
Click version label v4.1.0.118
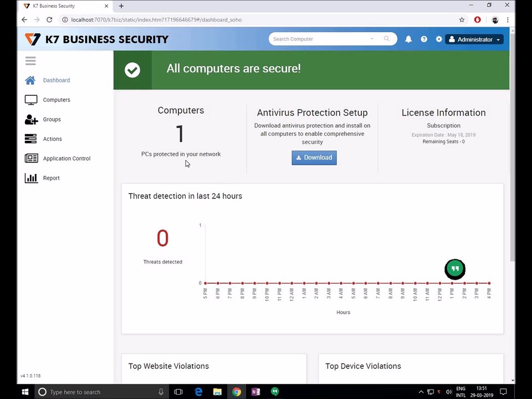click(x=30, y=376)
